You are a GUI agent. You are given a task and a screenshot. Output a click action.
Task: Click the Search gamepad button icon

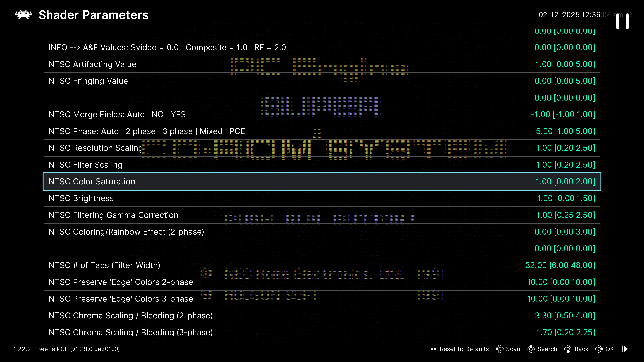click(531, 349)
